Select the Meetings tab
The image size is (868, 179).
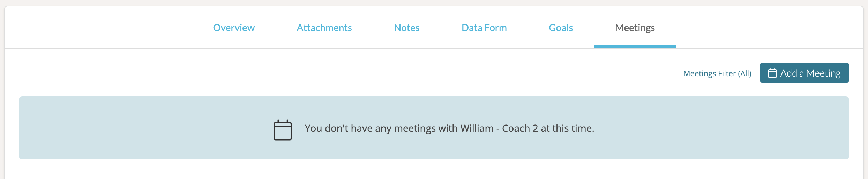click(635, 28)
